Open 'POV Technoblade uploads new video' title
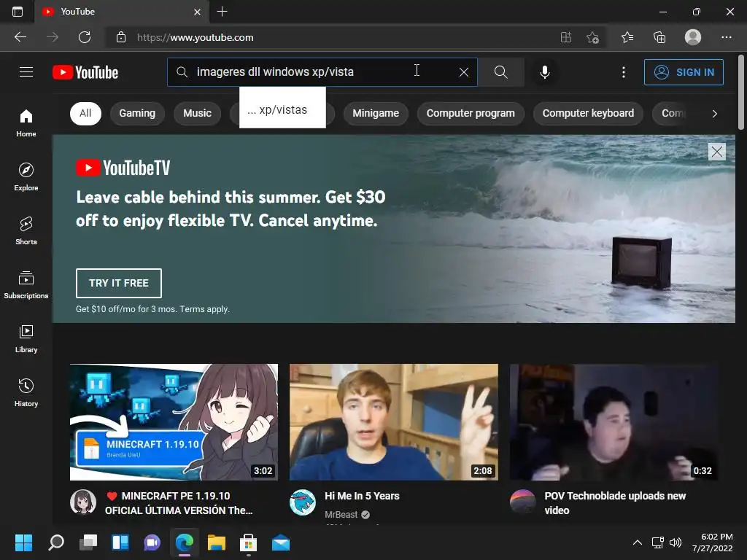Image resolution: width=747 pixels, height=560 pixels. 615,503
